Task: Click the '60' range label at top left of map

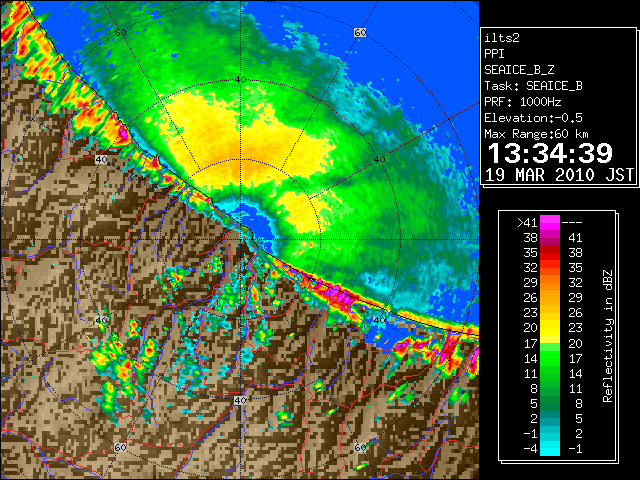Action: [120, 33]
